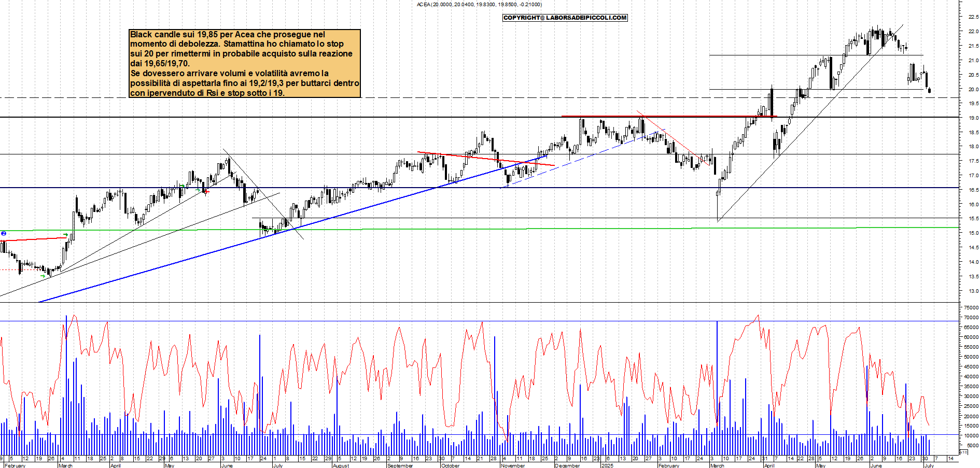Click the 13.0 price axis label

[x=973, y=291]
